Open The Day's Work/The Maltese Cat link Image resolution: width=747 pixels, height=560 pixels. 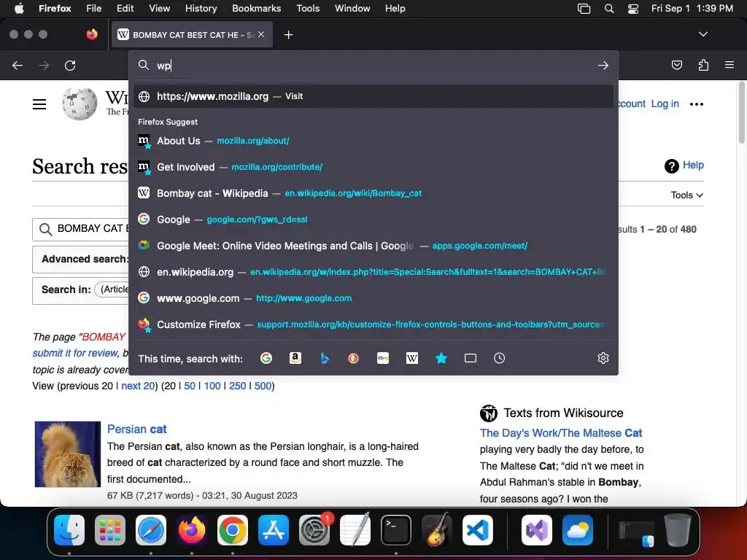[561, 433]
